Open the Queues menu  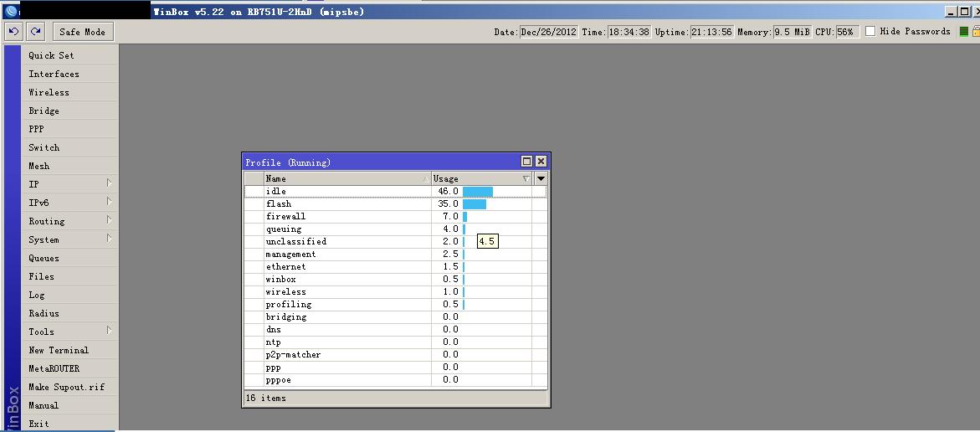tap(69, 258)
